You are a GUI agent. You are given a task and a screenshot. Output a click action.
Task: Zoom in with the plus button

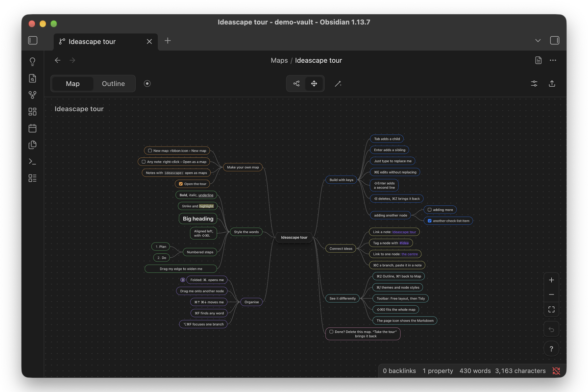[551, 280]
